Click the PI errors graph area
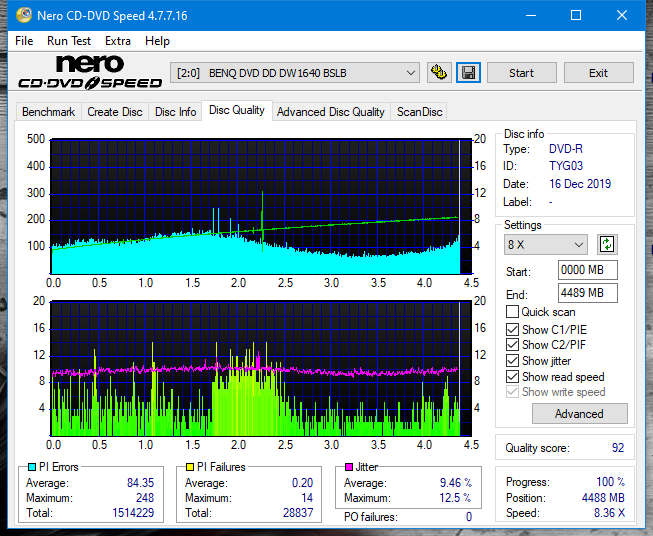The image size is (653, 536). tap(261, 207)
